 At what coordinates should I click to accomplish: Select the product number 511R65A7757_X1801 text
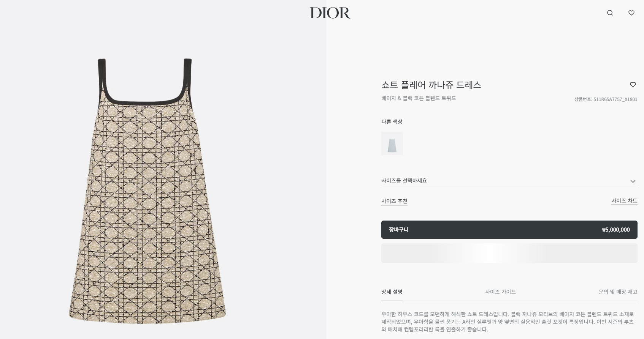point(615,99)
